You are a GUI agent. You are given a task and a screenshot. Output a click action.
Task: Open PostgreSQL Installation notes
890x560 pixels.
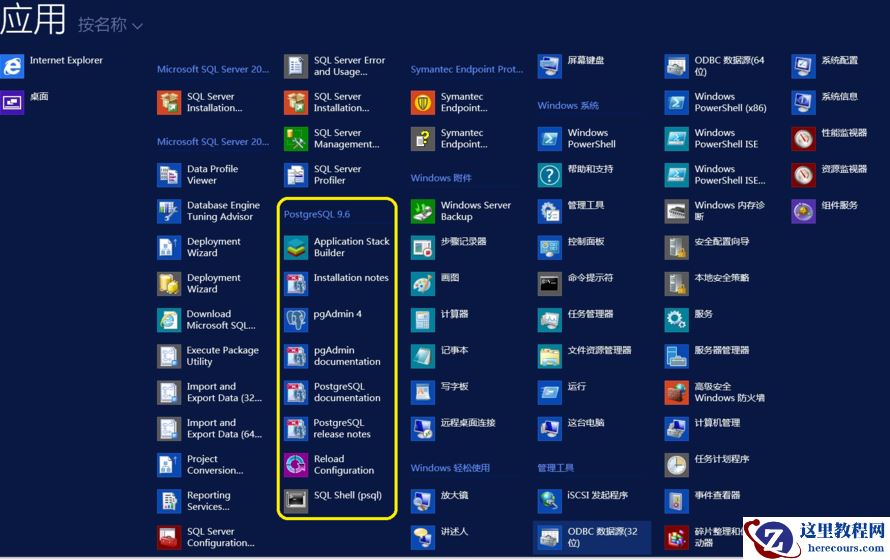tap(337, 284)
